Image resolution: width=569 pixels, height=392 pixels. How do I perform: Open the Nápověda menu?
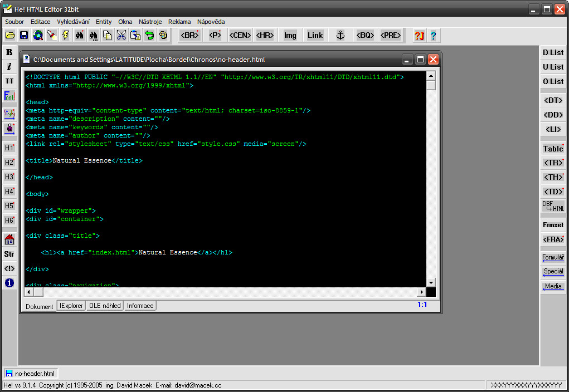tap(211, 22)
